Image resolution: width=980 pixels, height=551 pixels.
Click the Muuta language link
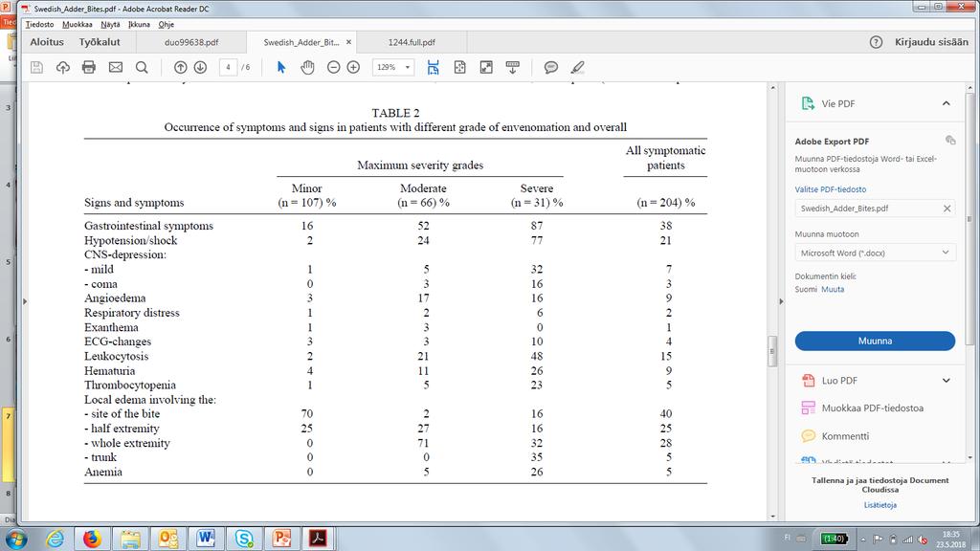(833, 289)
